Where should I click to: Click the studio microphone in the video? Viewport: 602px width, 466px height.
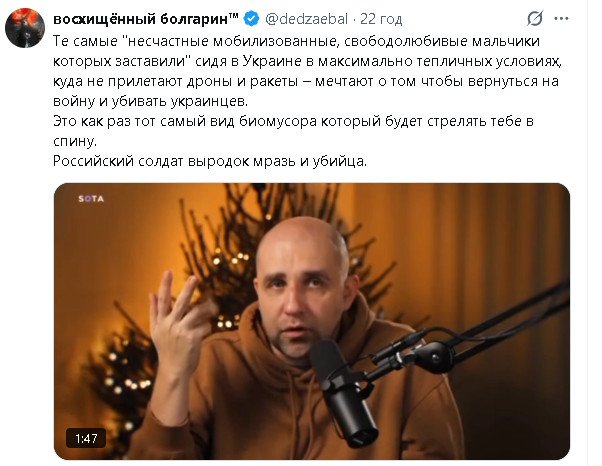coord(344,392)
